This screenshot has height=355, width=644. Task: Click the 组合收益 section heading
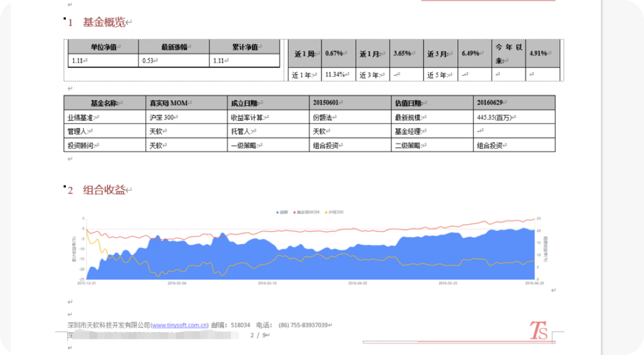104,190
